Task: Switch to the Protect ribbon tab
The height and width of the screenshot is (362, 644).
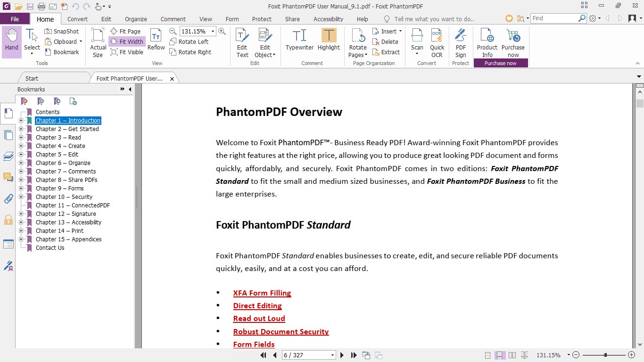Action: point(262,19)
